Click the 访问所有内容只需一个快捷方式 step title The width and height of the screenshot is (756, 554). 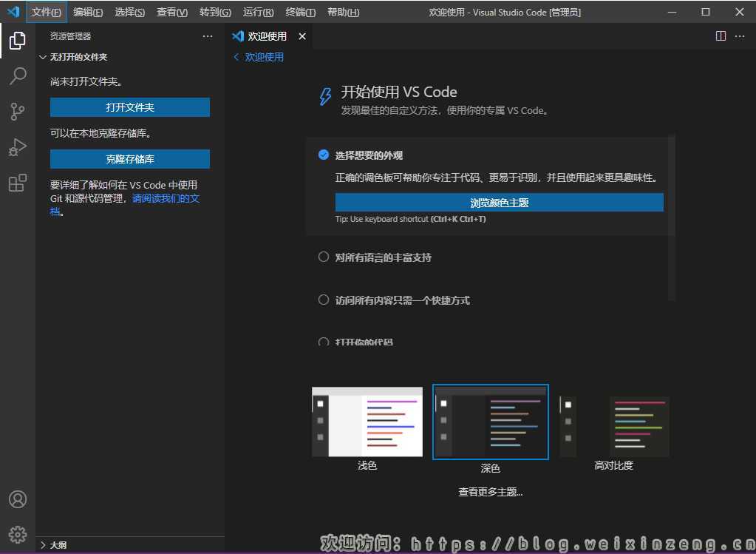pos(403,300)
